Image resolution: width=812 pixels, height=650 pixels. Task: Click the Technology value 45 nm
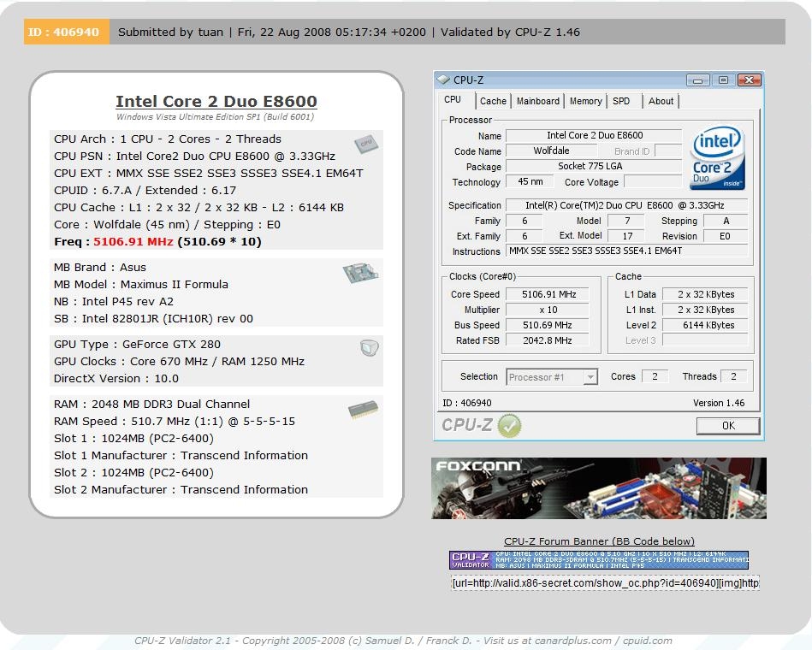point(530,181)
